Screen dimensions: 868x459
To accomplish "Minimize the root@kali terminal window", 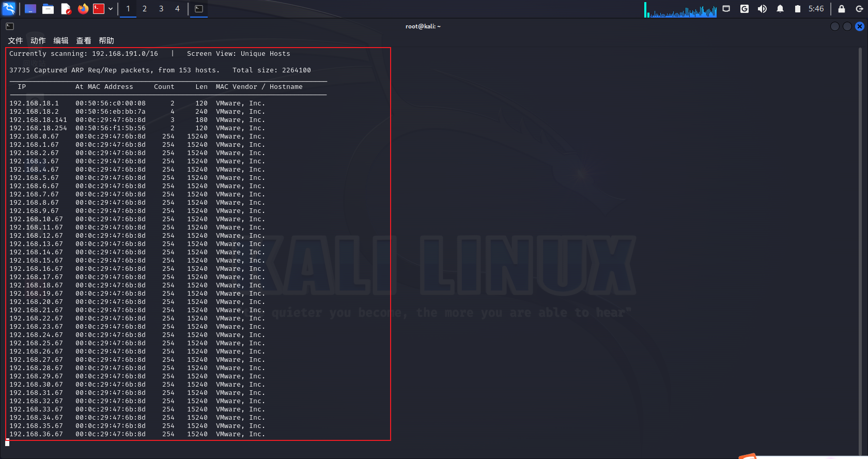I will click(x=835, y=26).
